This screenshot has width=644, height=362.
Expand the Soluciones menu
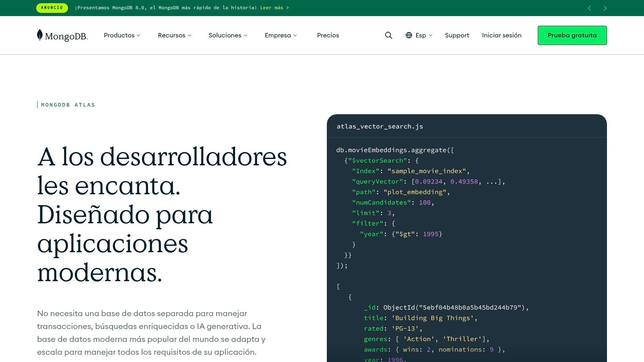point(228,35)
